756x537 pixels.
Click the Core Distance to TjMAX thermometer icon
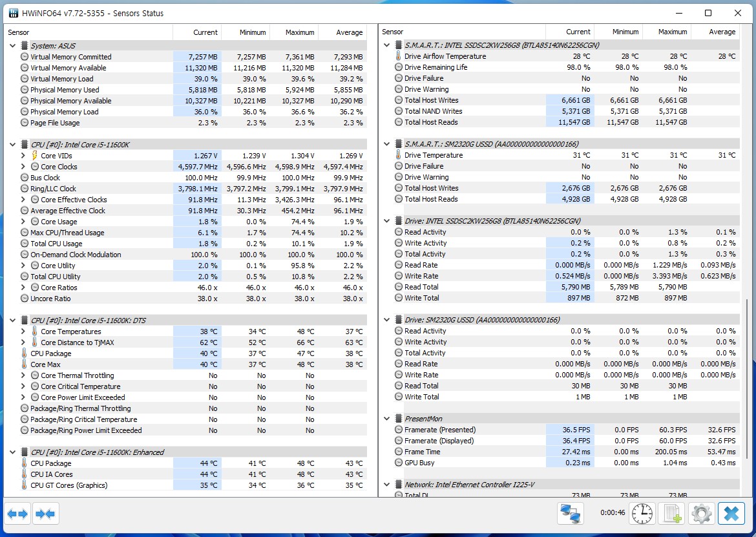[x=35, y=342]
